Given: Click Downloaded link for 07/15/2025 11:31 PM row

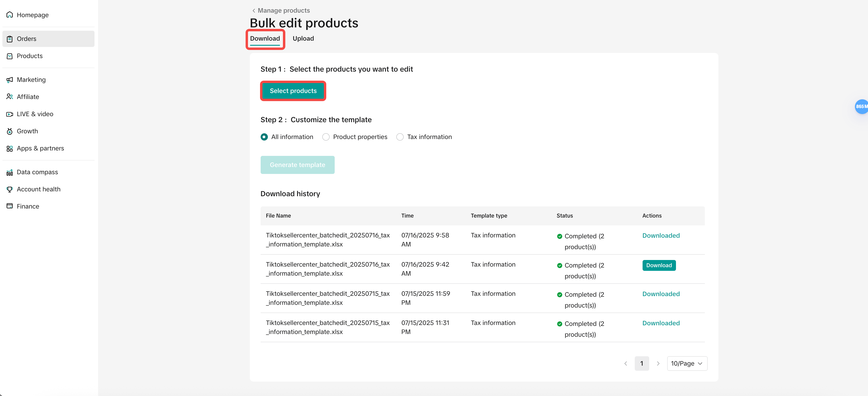Looking at the screenshot, I should point(661,323).
